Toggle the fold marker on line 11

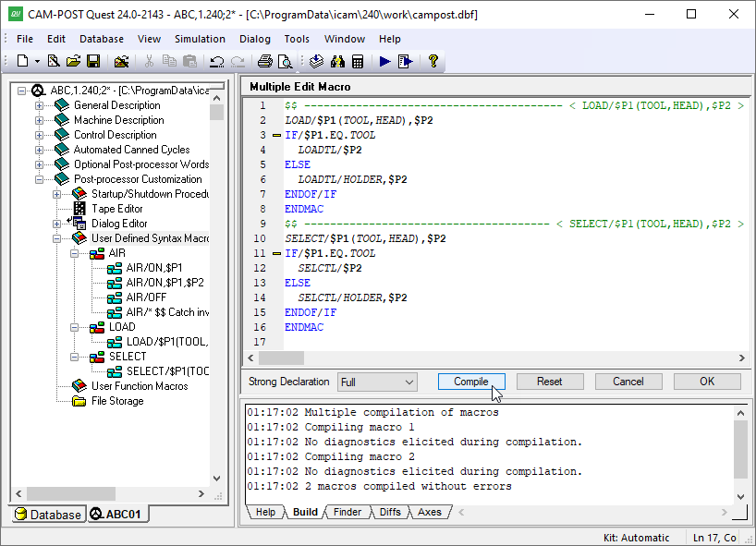click(x=276, y=253)
